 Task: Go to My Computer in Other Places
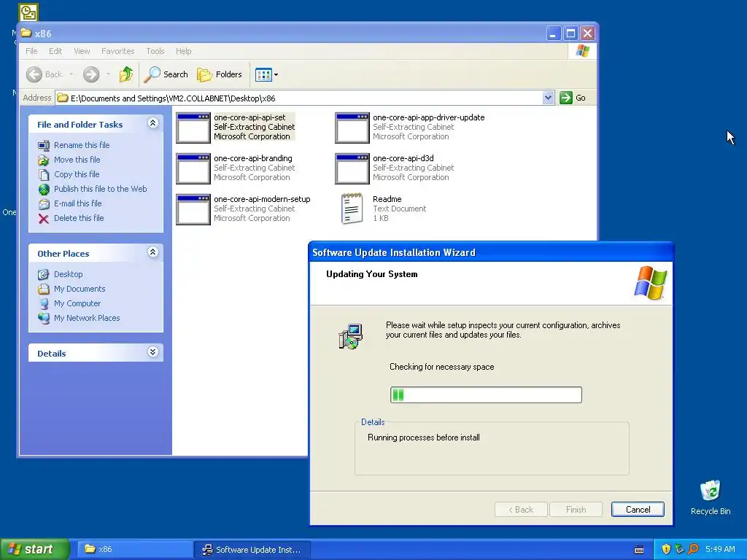77,303
